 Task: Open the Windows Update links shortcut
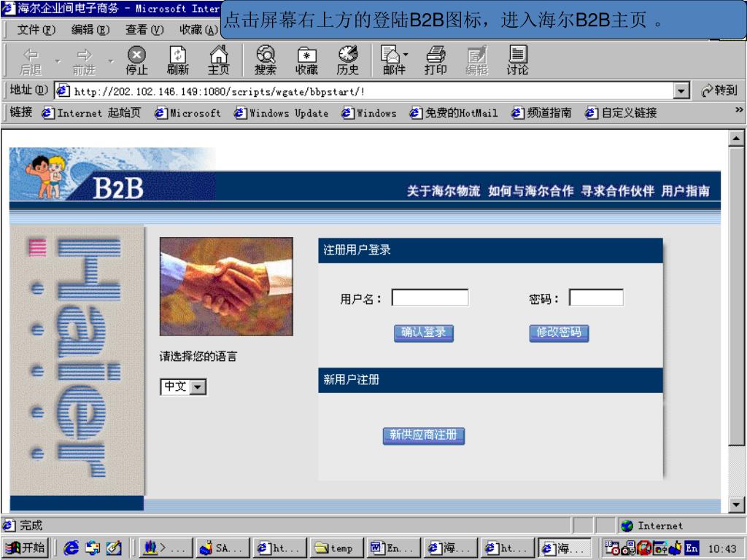281,113
